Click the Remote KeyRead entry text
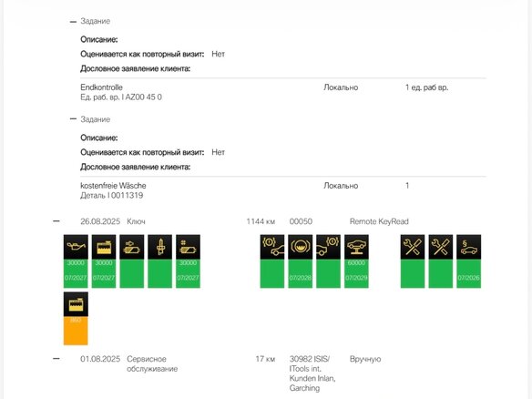532x399 pixels. (x=379, y=221)
